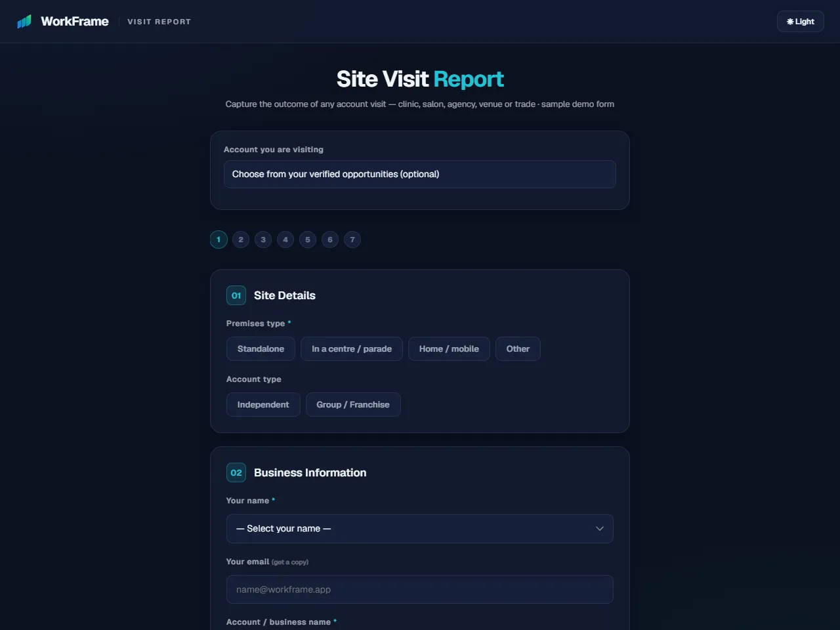Image resolution: width=840 pixels, height=630 pixels.
Task: Click the Site Visit Report heading
Action: pos(420,79)
